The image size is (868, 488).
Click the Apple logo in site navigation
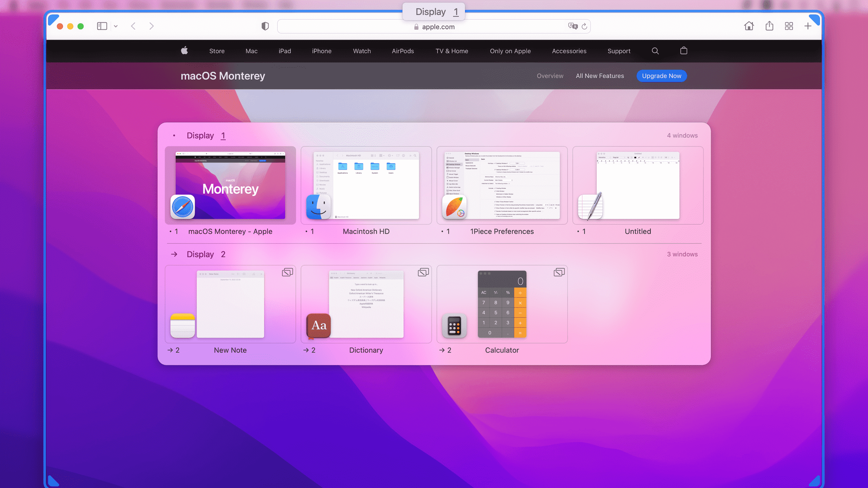pos(184,51)
